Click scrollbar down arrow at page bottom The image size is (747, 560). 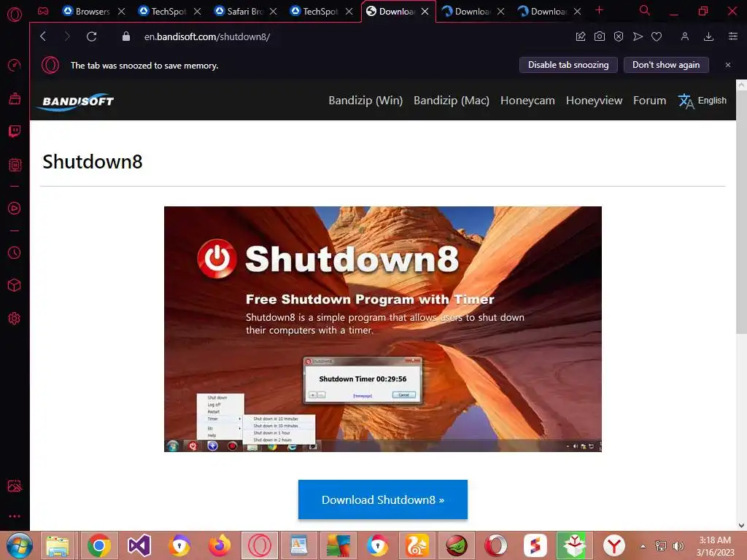741,525
